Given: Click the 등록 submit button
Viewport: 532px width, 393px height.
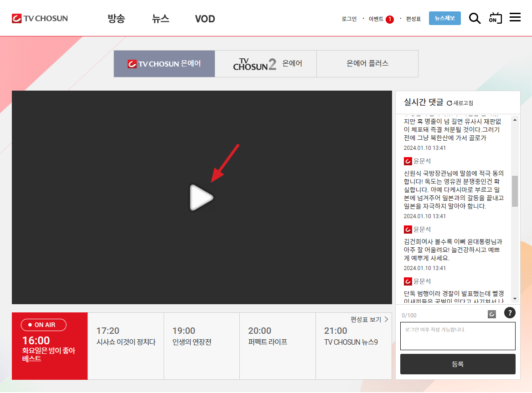Looking at the screenshot, I should tap(458, 364).
